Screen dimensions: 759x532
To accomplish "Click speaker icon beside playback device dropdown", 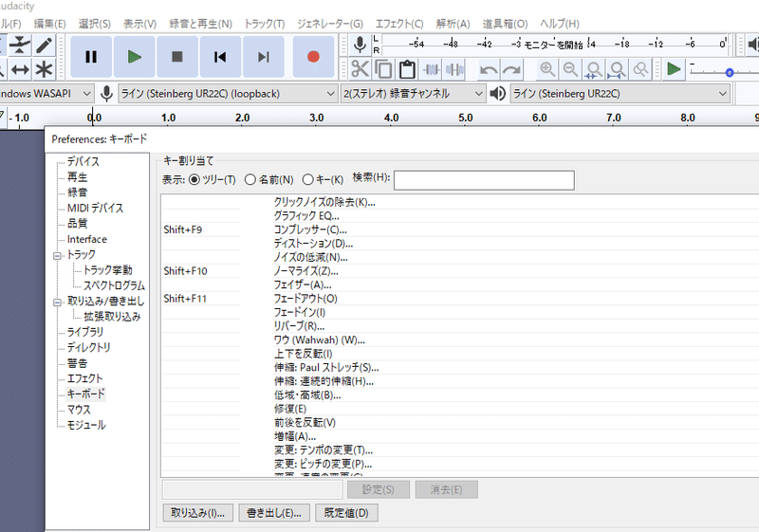I will (497, 93).
